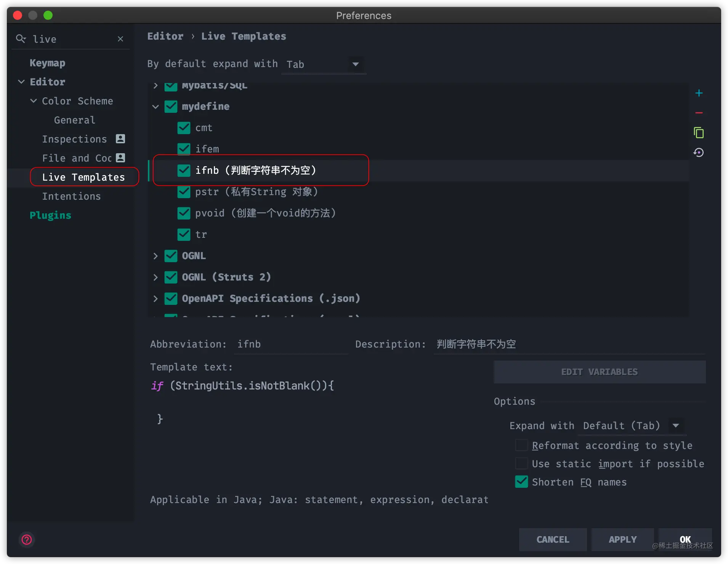The height and width of the screenshot is (564, 728).
Task: Select the pstr template row
Action: pyautogui.click(x=419, y=192)
